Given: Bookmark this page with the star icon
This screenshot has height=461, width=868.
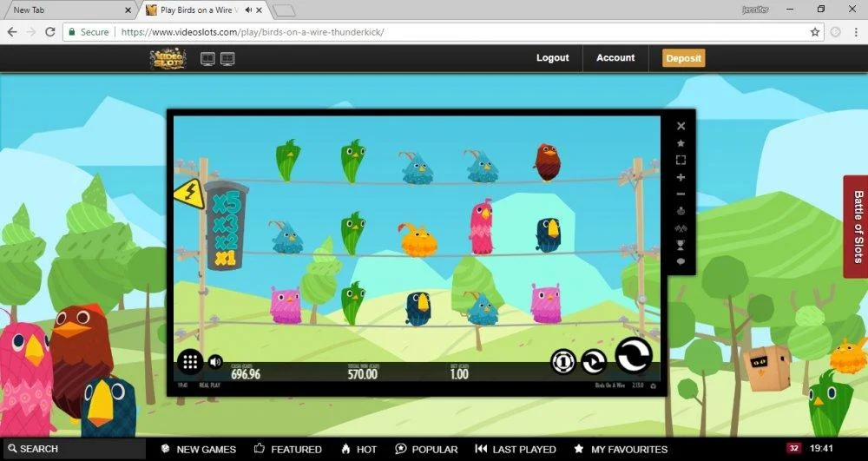Looking at the screenshot, I should click(x=815, y=32).
